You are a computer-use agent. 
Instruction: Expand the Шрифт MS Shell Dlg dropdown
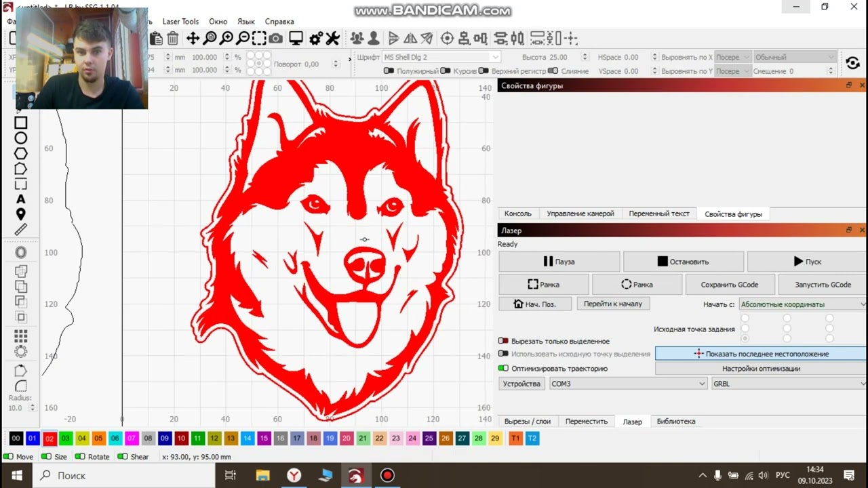coord(441,57)
